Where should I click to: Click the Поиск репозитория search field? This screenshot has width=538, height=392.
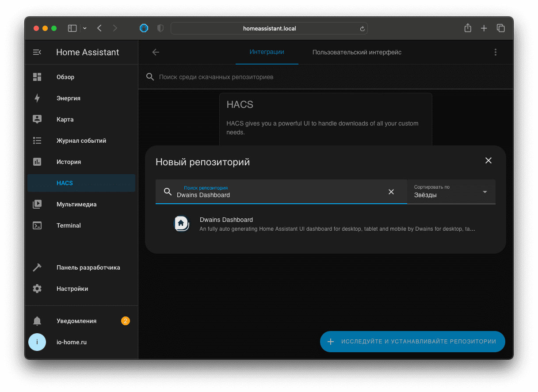coord(279,194)
